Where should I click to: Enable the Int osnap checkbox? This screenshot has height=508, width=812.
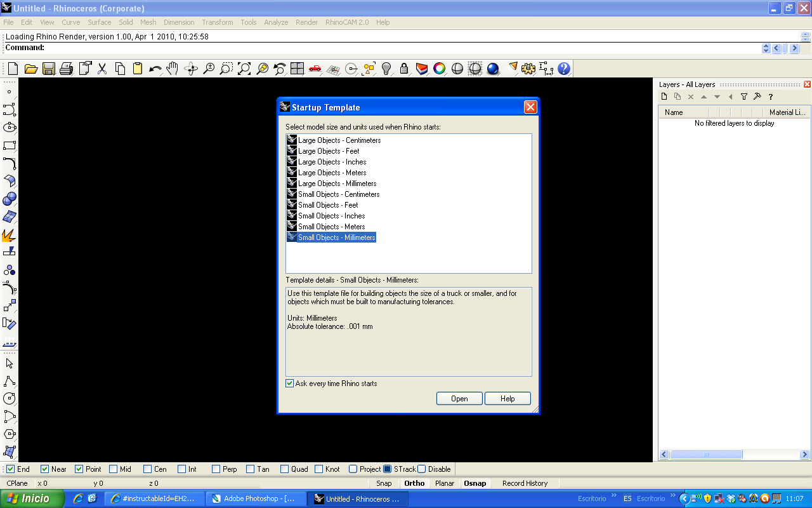coord(182,469)
